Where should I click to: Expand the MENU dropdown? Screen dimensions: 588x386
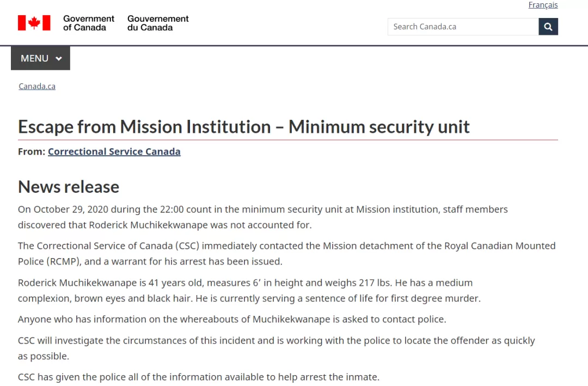click(40, 58)
